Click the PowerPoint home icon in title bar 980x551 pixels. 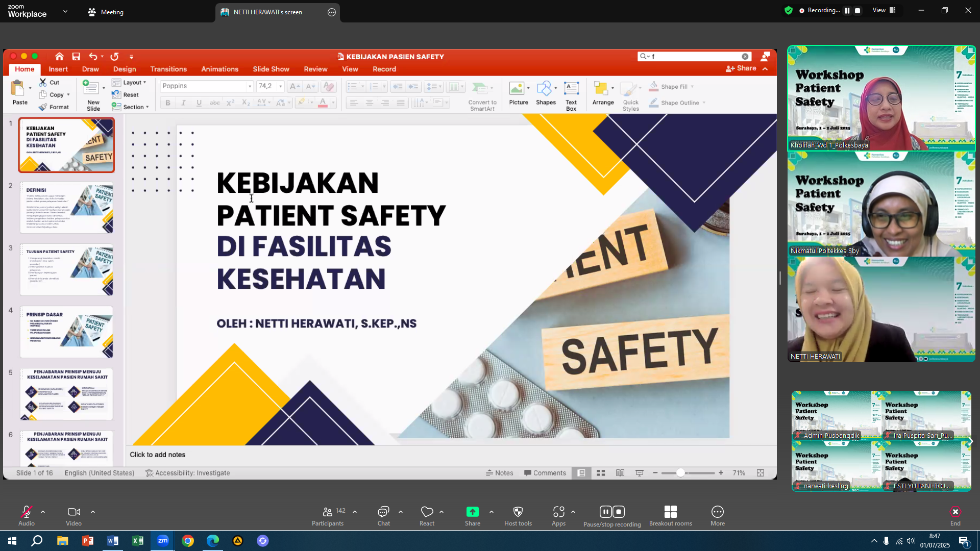click(59, 57)
